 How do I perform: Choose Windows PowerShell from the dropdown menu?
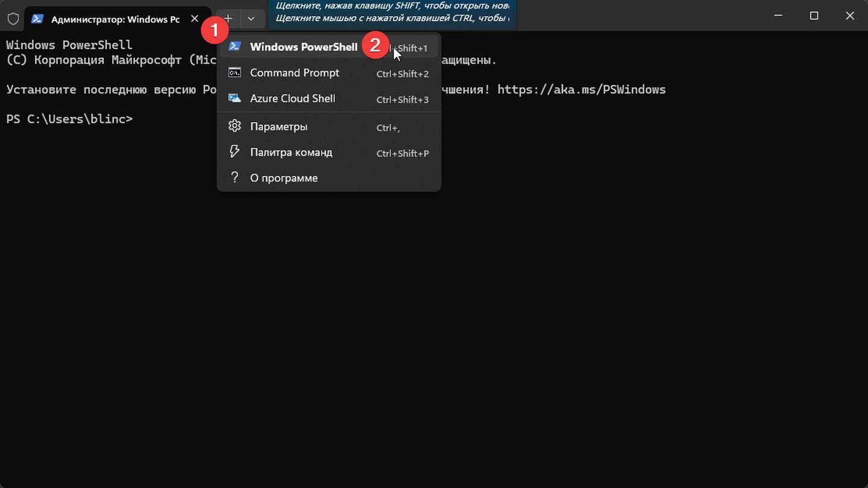click(x=329, y=47)
